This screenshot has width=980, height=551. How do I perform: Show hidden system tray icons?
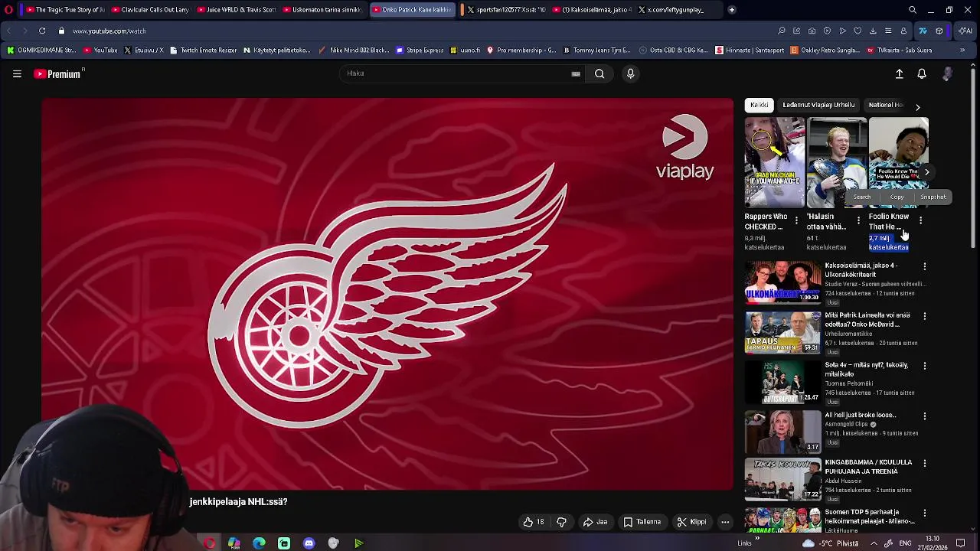point(874,543)
